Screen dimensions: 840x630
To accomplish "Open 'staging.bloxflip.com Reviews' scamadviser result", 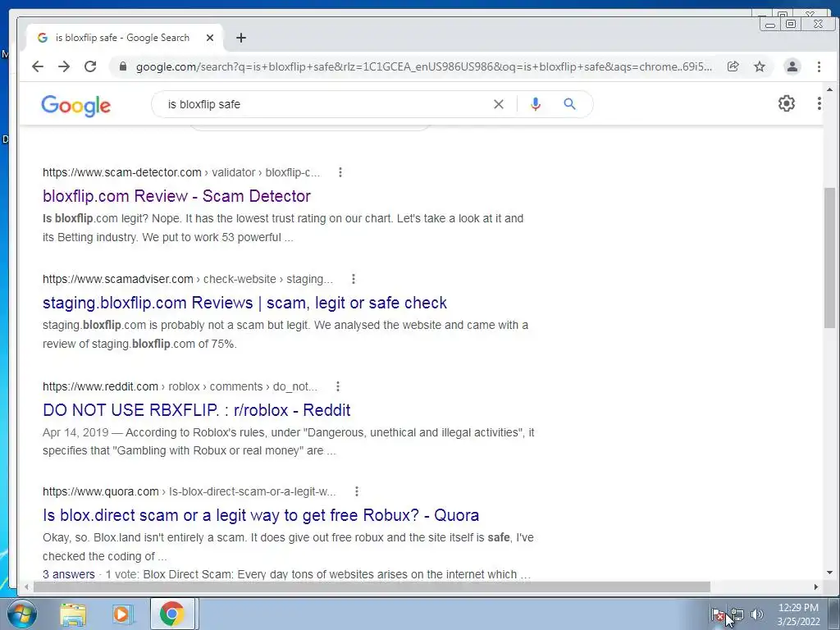I will click(x=244, y=303).
